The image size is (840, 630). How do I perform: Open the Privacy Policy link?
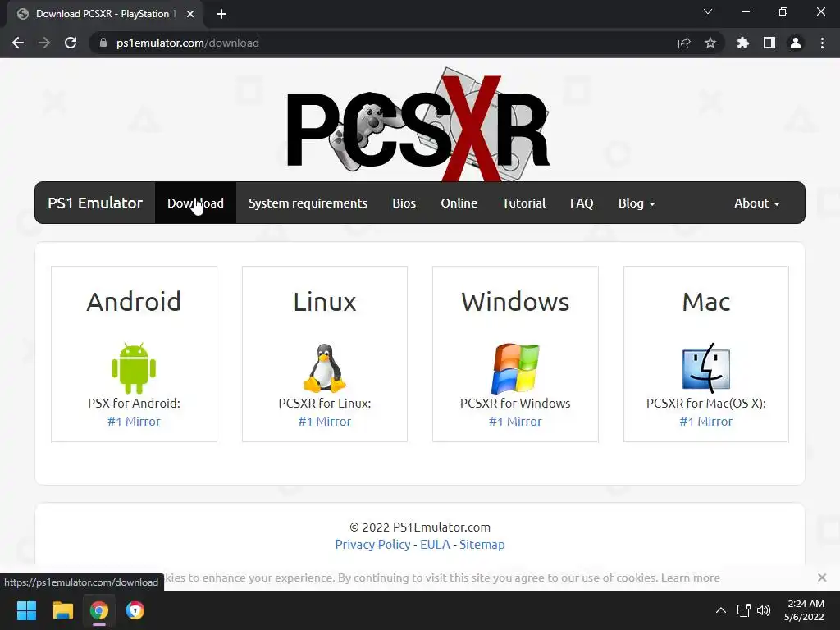click(373, 545)
